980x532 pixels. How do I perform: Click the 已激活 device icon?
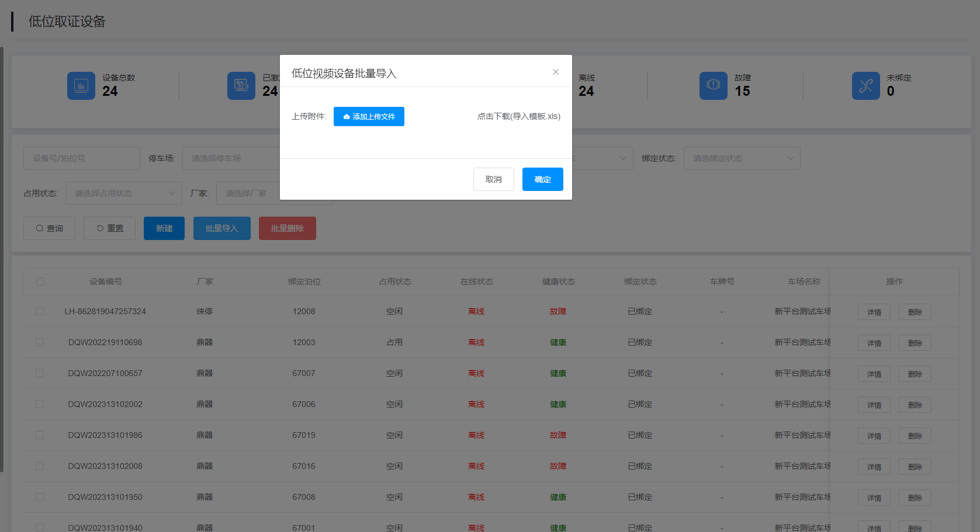tap(241, 86)
